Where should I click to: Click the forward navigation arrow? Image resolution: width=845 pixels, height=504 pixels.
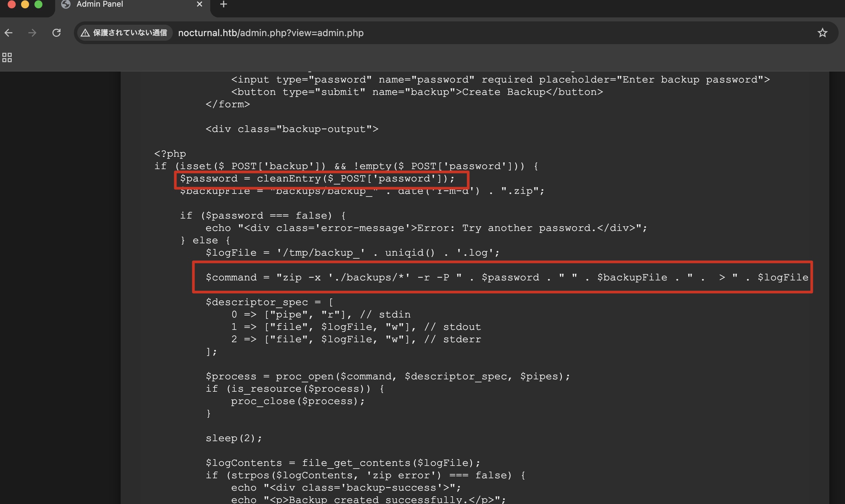tap(32, 33)
